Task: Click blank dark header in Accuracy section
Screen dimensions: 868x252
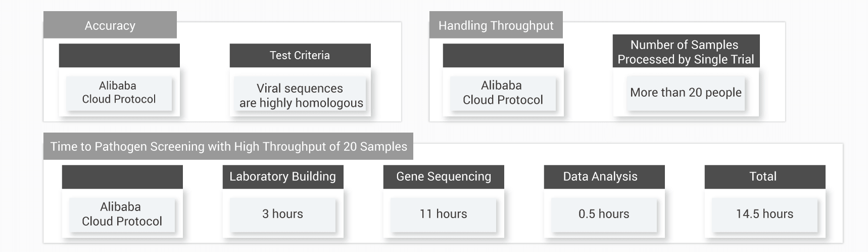Action: click(x=119, y=56)
